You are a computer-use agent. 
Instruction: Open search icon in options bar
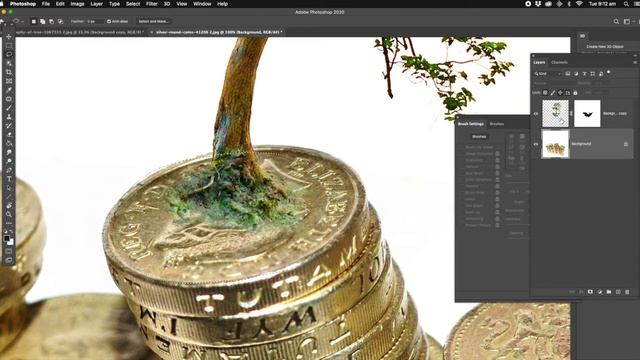point(616,22)
